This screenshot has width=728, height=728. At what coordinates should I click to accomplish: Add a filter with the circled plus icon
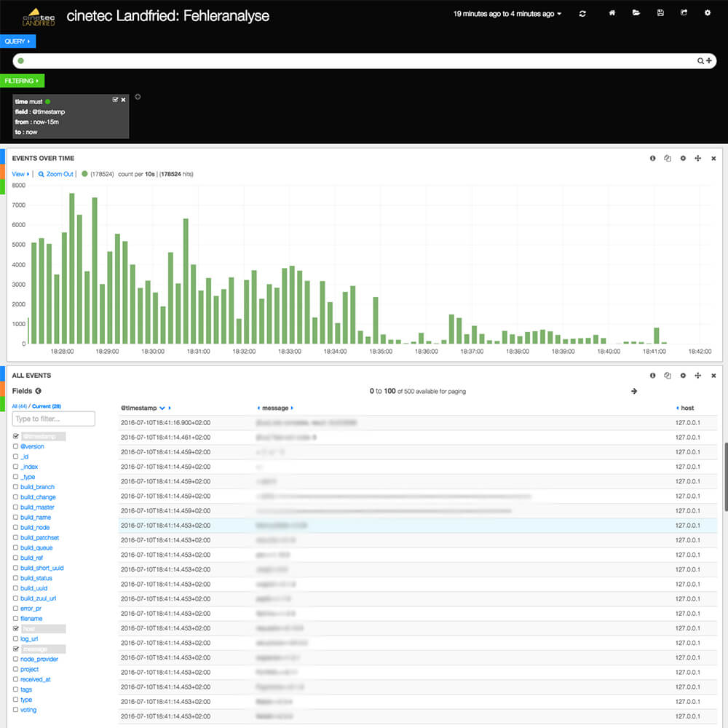pos(138,97)
